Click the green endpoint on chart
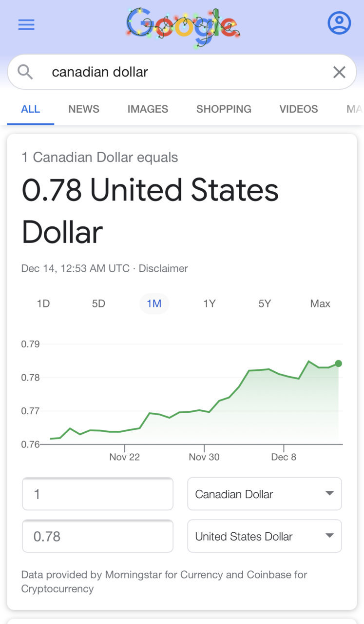This screenshot has height=624, width=364. click(x=339, y=363)
